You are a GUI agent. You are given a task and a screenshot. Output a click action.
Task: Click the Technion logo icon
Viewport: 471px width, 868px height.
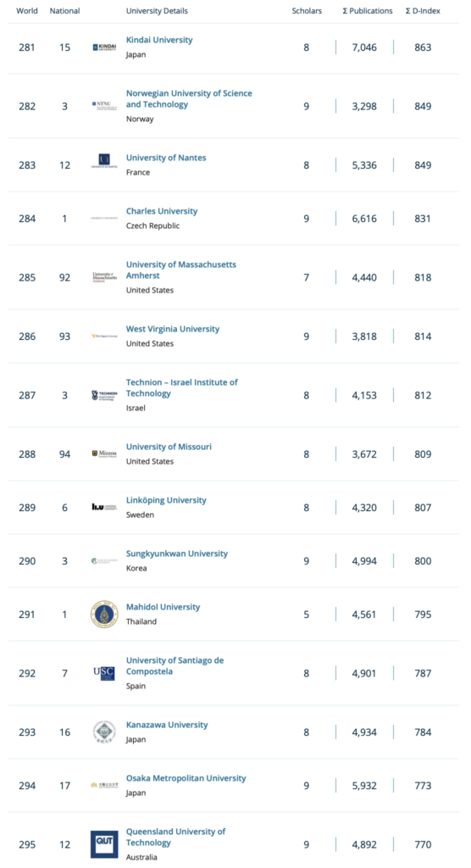click(104, 395)
